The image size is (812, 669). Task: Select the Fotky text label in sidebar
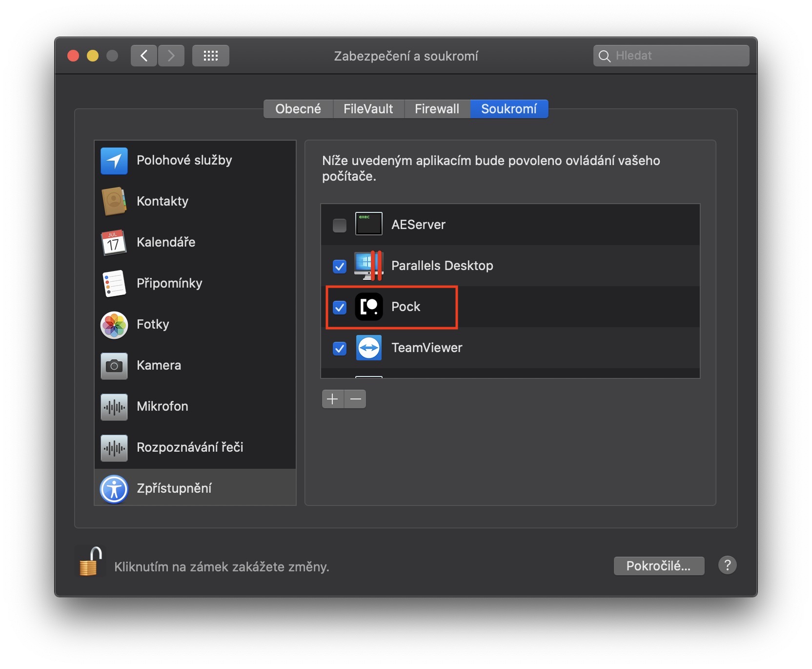153,324
